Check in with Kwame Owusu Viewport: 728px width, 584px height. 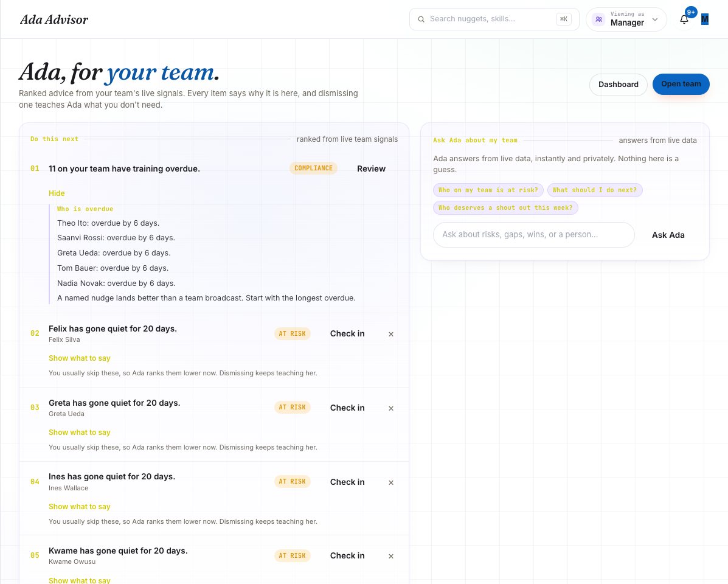pos(347,555)
